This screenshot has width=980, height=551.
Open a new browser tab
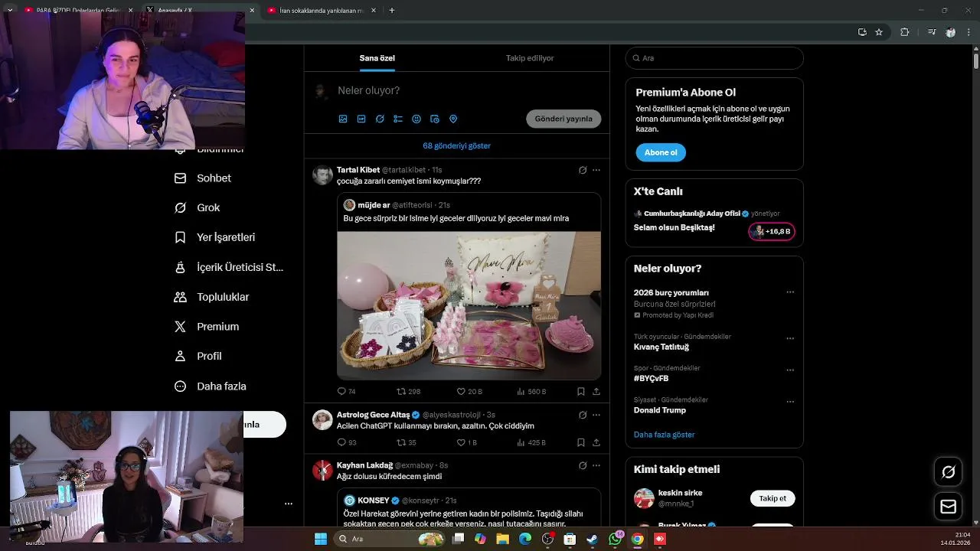[x=392, y=11]
